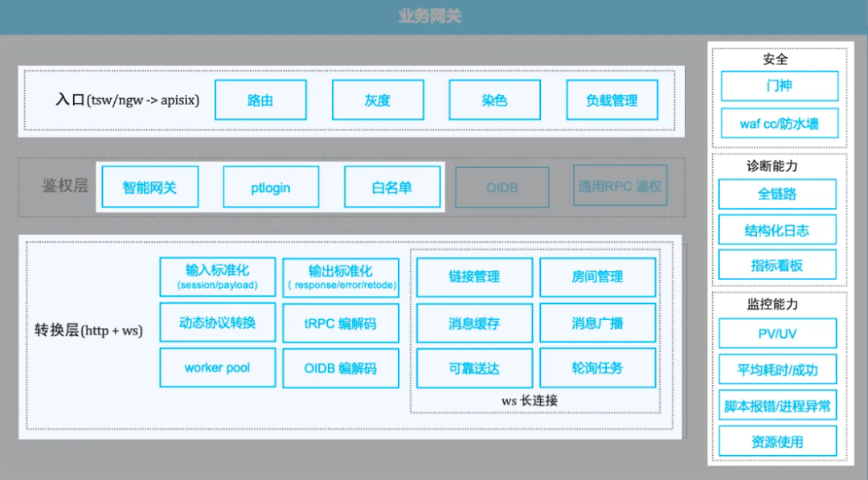
Task: Click the 智能网关 box
Action: (x=149, y=187)
